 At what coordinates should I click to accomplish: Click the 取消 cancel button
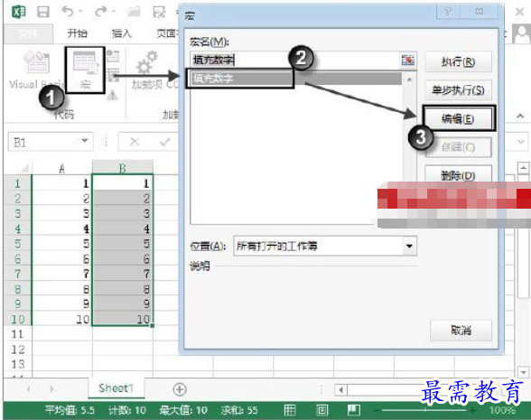pos(461,331)
